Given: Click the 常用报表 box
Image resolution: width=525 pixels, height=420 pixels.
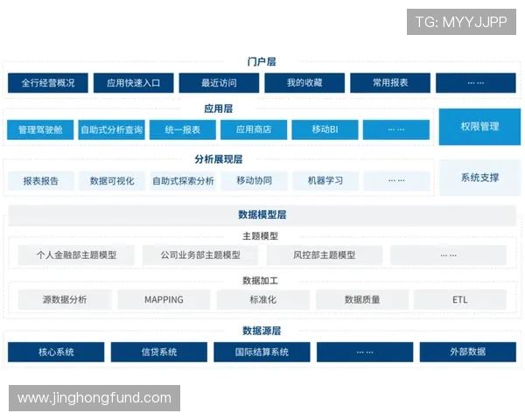Looking at the screenshot, I should (x=390, y=83).
